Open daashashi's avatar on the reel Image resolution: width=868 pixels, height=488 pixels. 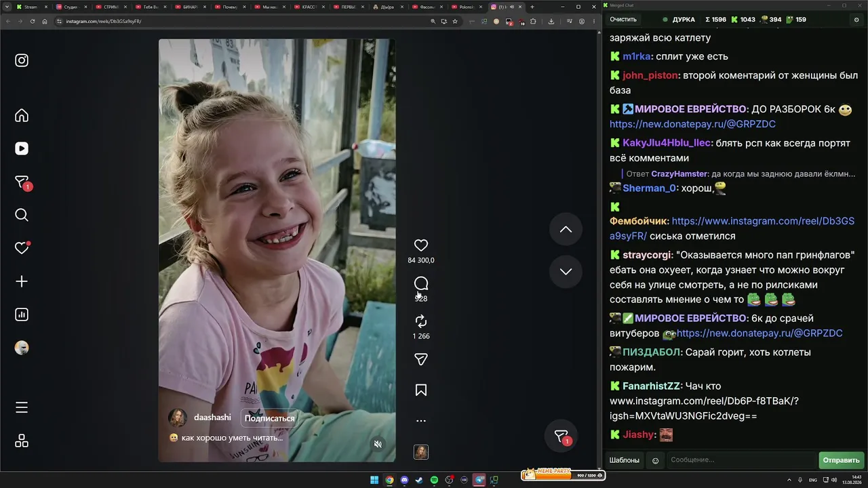point(178,418)
